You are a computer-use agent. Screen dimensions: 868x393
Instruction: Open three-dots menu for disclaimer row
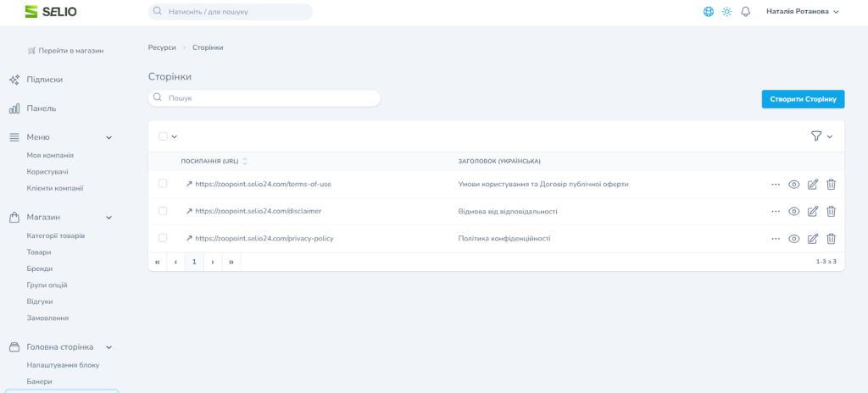[775, 212]
